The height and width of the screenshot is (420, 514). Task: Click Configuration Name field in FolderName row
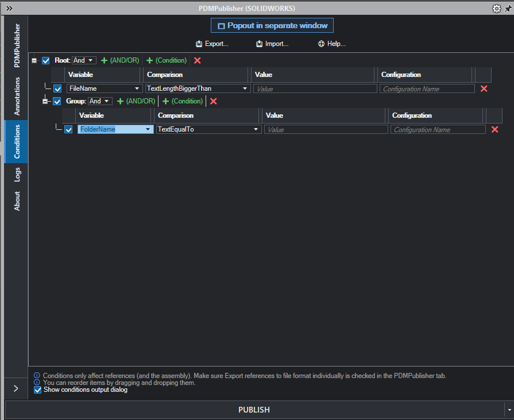pos(438,129)
